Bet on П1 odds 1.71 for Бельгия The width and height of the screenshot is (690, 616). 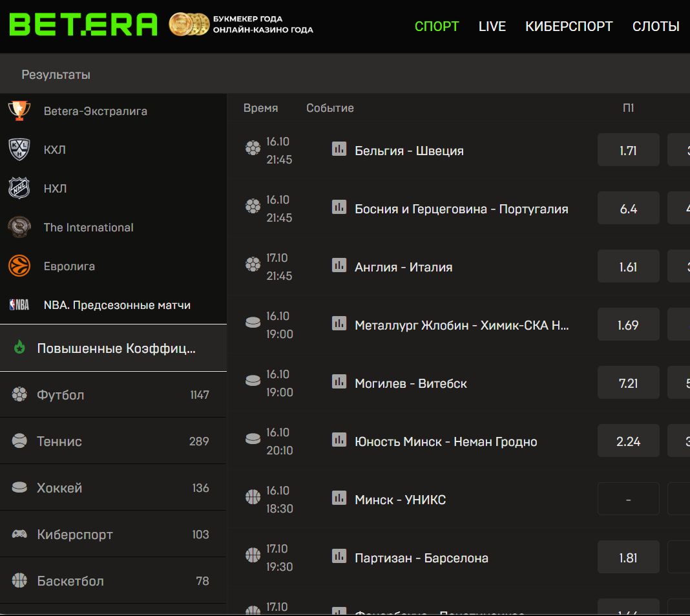pyautogui.click(x=629, y=150)
